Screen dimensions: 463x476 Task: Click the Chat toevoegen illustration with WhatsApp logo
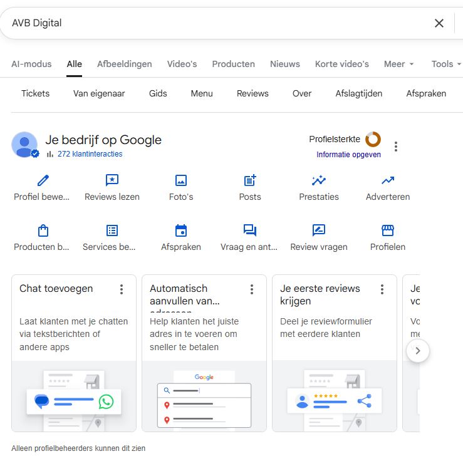click(x=74, y=396)
